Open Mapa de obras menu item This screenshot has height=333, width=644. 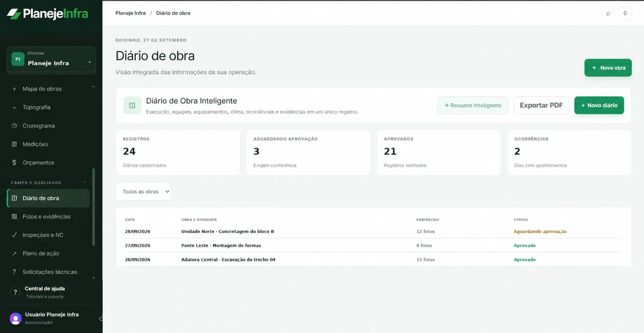coord(49,89)
